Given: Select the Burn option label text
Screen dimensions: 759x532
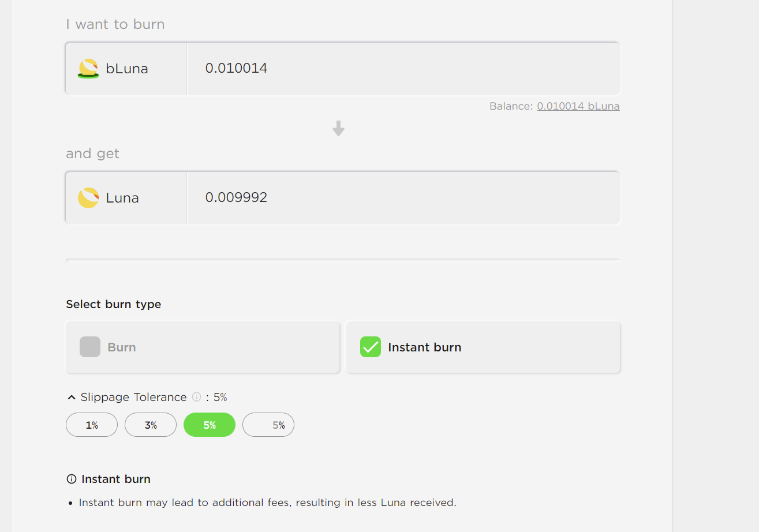Looking at the screenshot, I should point(122,347).
